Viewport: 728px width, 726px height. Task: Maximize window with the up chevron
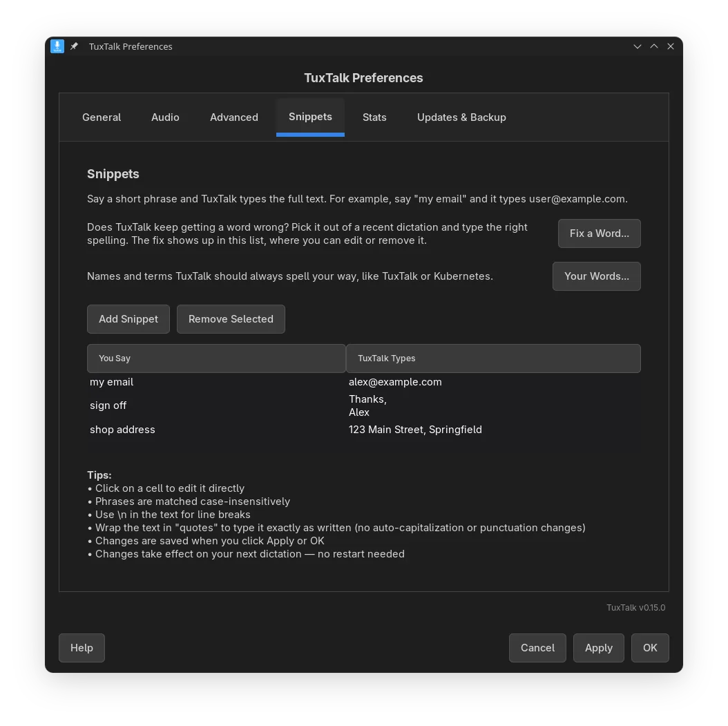[654, 46]
